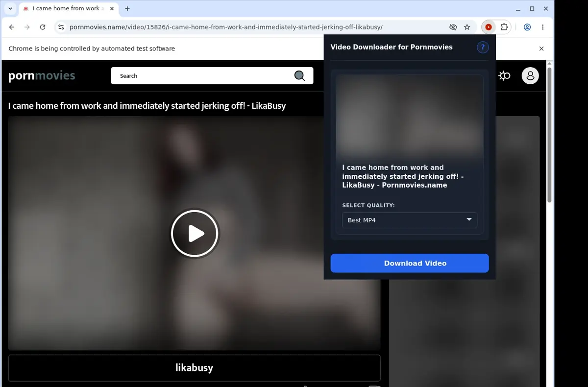The image size is (588, 387).
Task: Bookmark this page with the star
Action: pos(467,27)
